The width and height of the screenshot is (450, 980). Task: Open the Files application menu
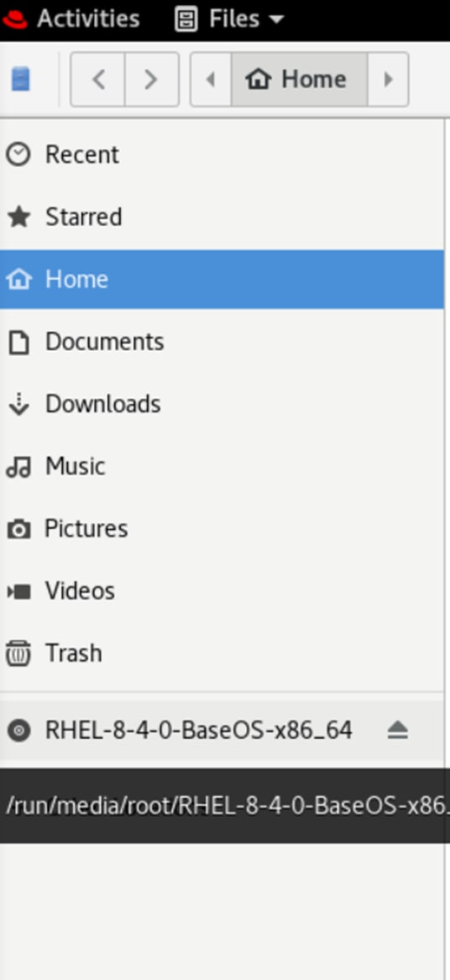tap(228, 18)
